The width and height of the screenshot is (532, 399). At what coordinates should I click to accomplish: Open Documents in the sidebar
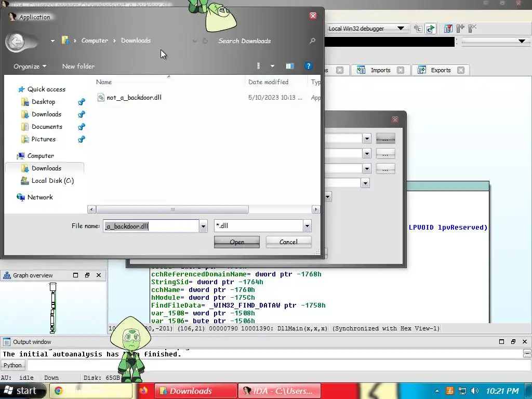coord(47,127)
